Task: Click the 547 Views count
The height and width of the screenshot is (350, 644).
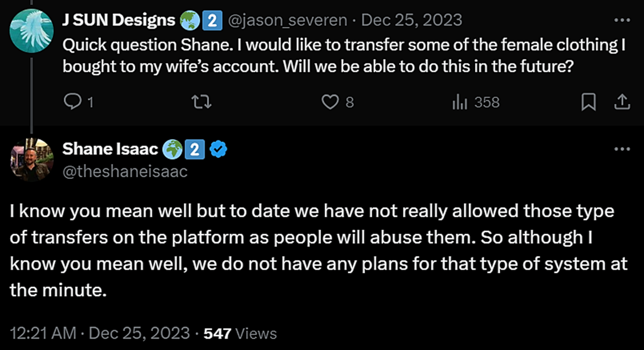Action: click(240, 333)
